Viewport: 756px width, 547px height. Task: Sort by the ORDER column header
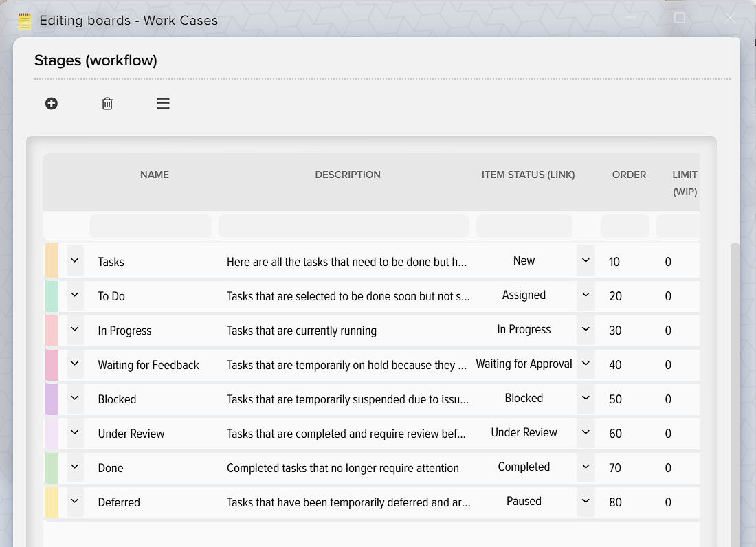click(629, 175)
